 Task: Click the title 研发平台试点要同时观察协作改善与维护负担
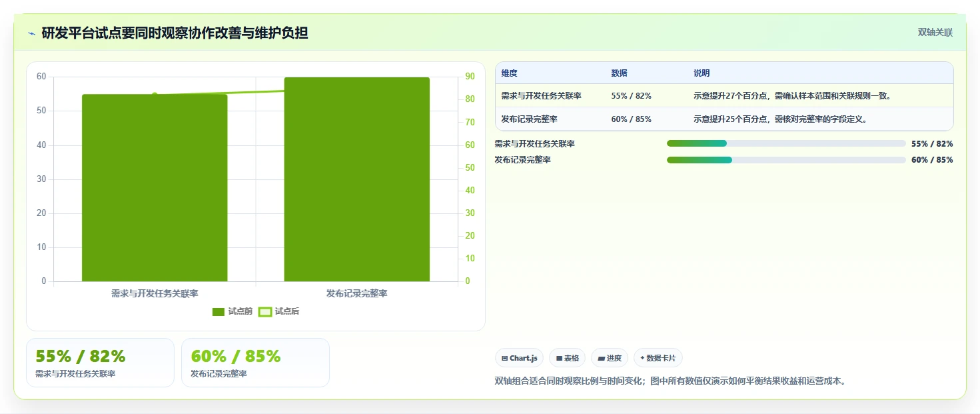pos(175,33)
